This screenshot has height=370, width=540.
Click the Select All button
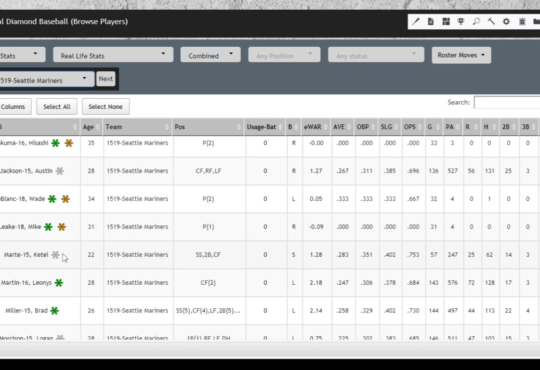click(57, 106)
